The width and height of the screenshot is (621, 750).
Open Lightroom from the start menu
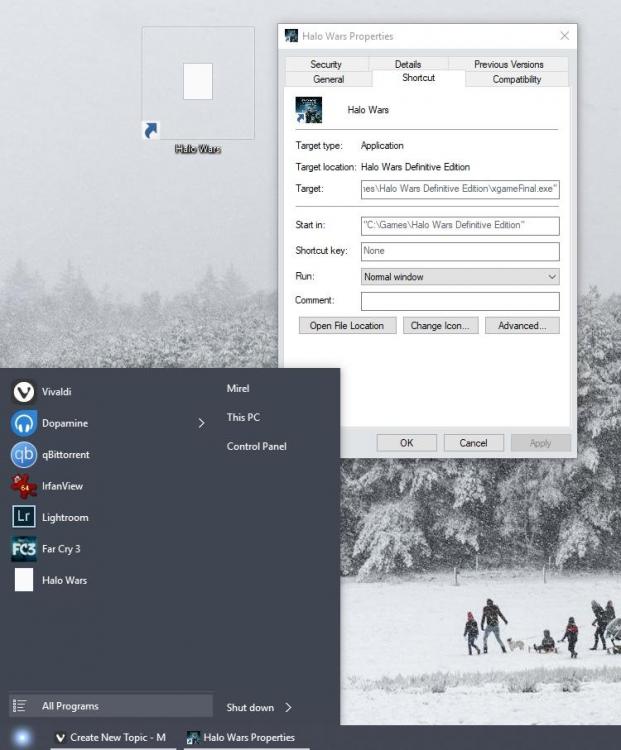point(64,517)
